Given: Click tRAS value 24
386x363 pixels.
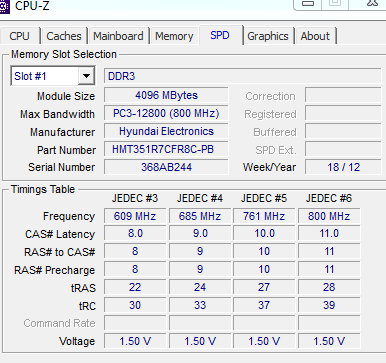Looking at the screenshot, I should coord(200,287).
